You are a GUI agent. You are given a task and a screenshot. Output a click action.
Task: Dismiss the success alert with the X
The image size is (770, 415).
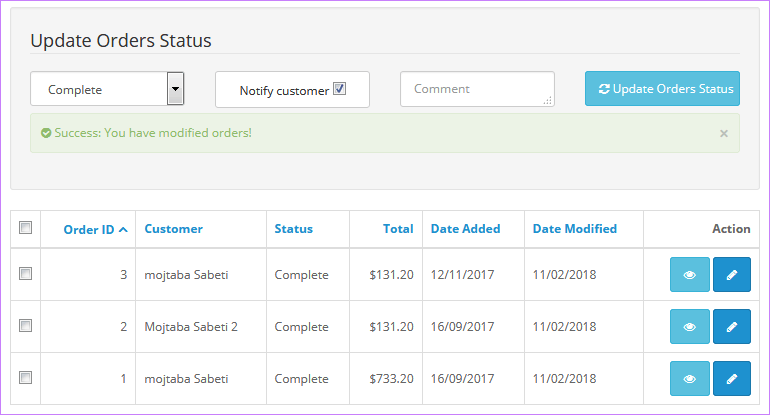tap(724, 133)
